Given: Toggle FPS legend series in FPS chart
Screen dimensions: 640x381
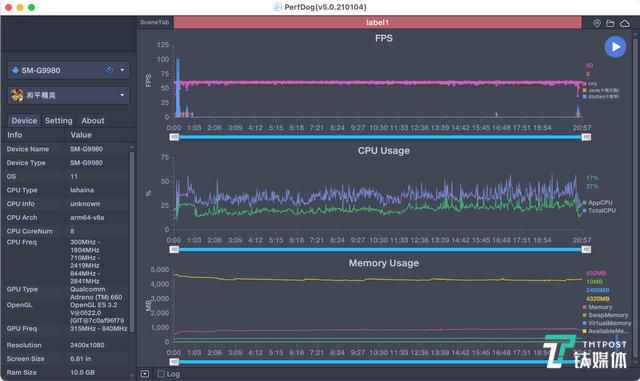Looking at the screenshot, I should (x=590, y=84).
